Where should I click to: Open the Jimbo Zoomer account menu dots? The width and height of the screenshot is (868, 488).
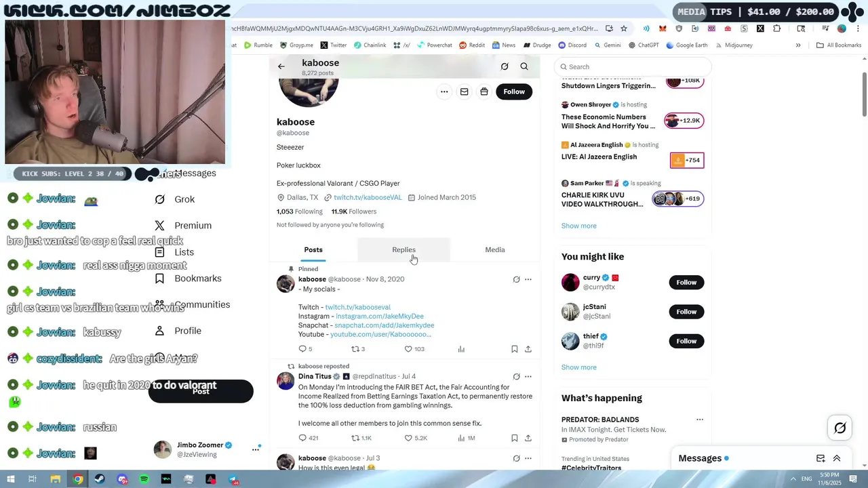256,449
